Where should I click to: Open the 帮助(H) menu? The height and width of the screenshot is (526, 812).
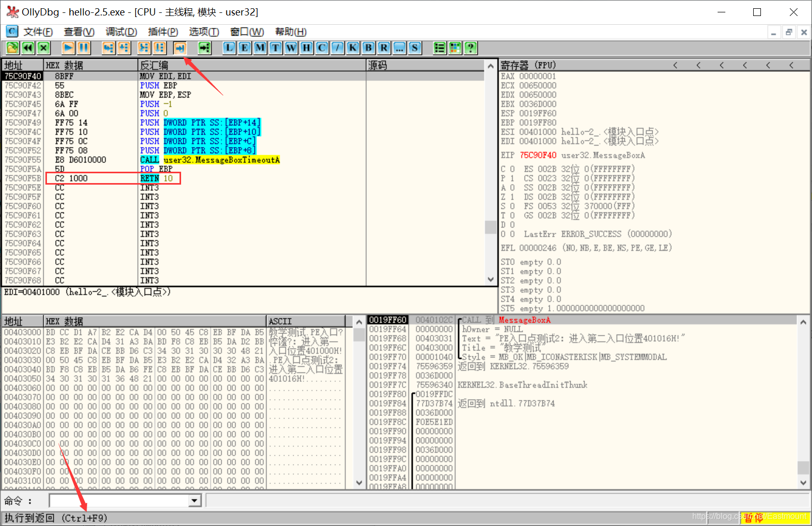point(291,32)
